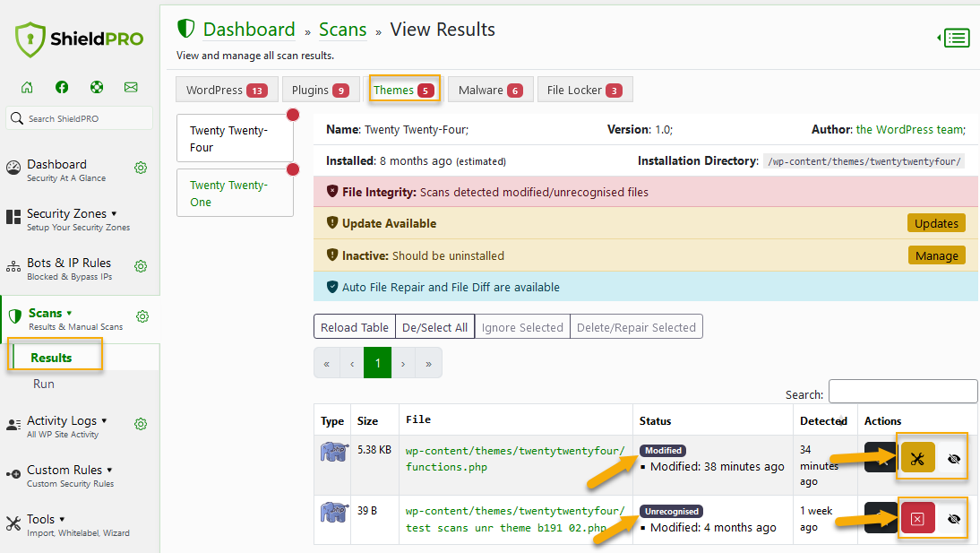Click red delete icon for unrecognised test file
980x553 pixels.
917,519
